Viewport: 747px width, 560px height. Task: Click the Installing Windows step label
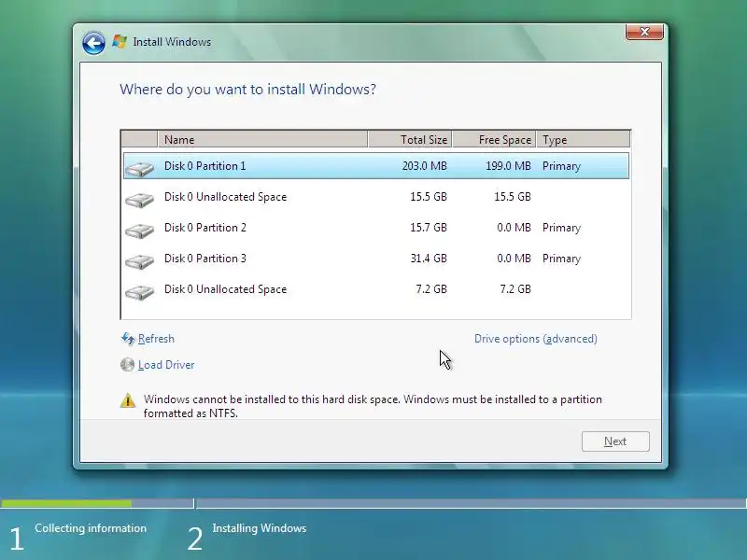(x=260, y=528)
